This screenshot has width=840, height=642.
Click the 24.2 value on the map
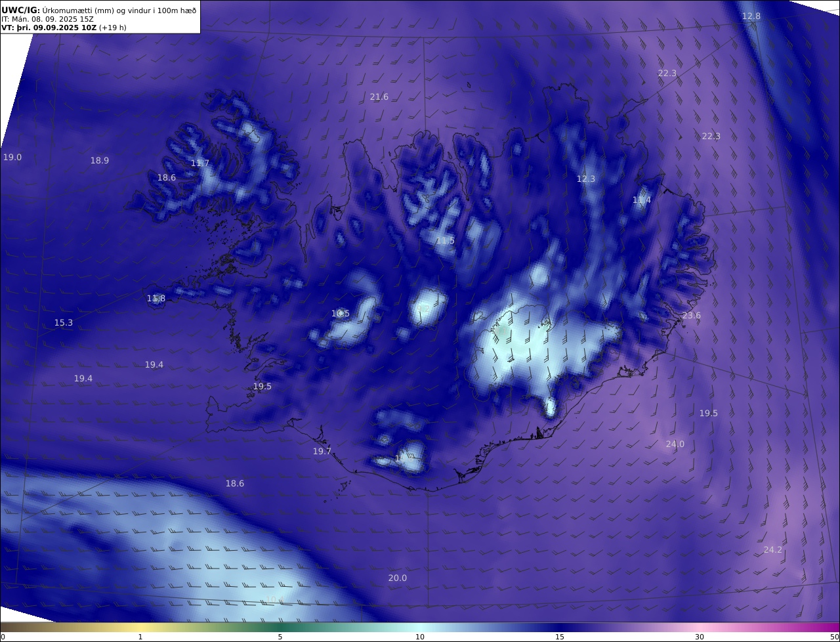[773, 549]
